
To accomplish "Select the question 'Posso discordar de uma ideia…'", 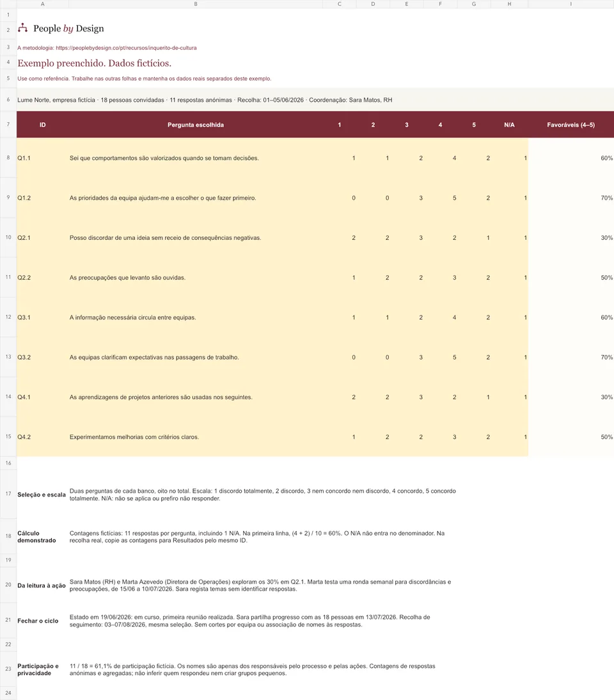I will 165,238.
